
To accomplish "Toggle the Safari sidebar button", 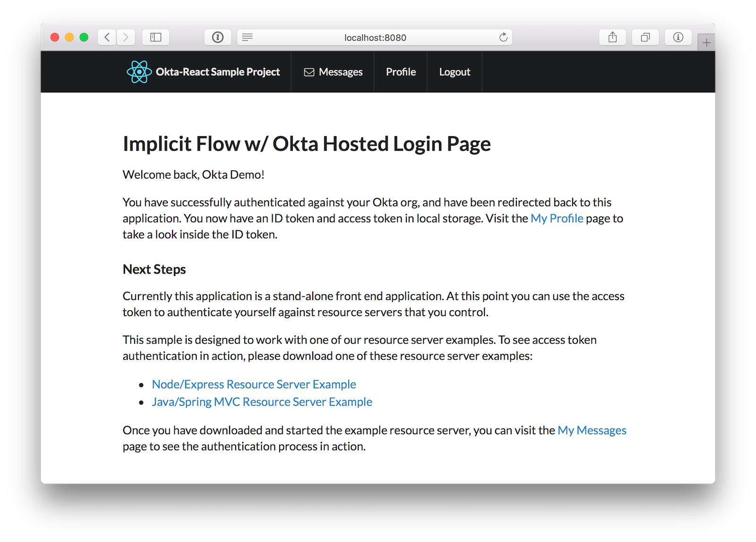I will [x=155, y=37].
